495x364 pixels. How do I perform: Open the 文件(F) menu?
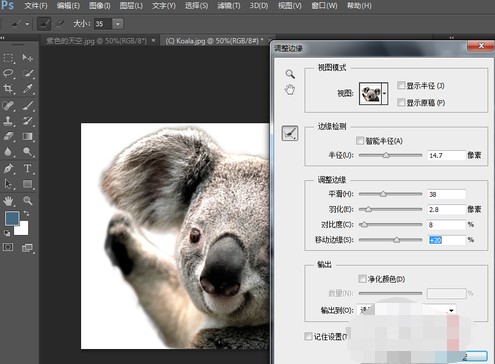coord(36,6)
